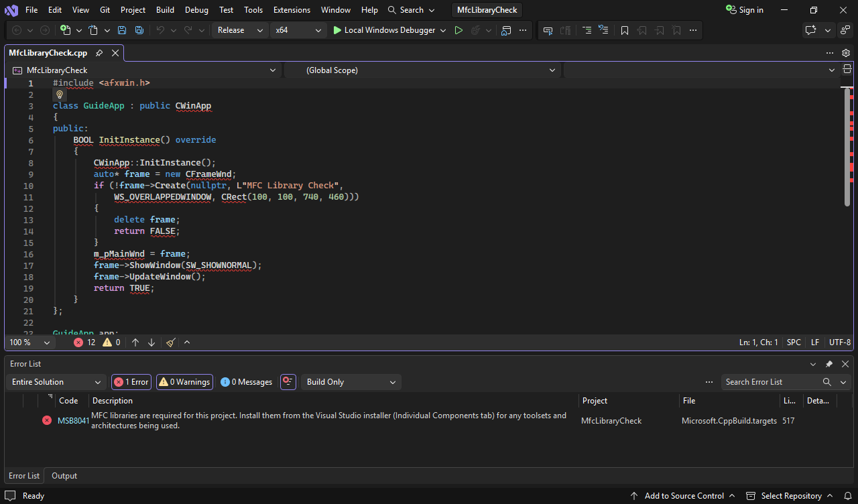The image size is (858, 504).
Task: Open the Release configuration dropdown
Action: tap(240, 30)
